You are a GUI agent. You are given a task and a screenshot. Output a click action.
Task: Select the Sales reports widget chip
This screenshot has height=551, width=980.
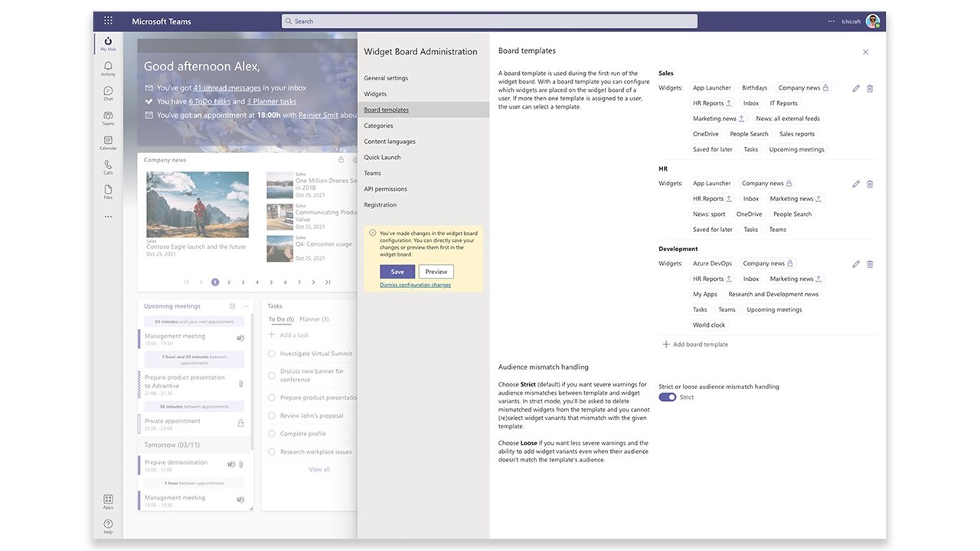797,134
